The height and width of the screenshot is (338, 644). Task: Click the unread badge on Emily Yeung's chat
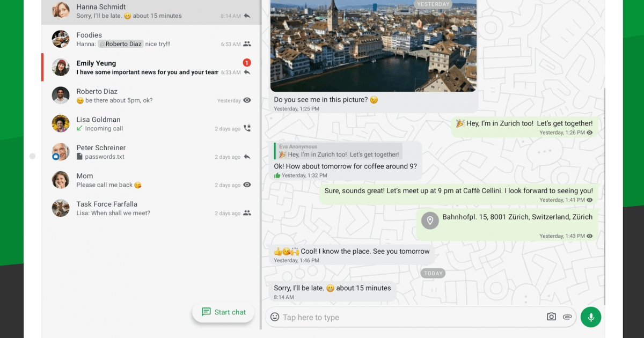coord(246,62)
